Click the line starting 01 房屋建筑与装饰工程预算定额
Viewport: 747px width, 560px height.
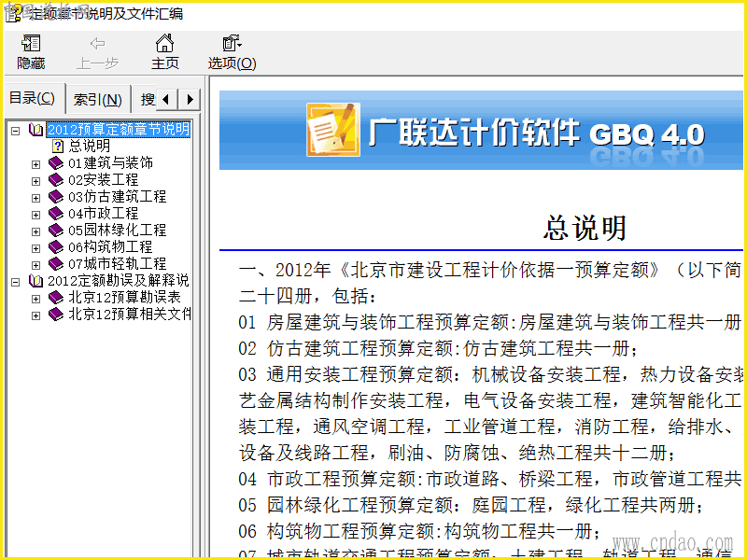pos(489,322)
